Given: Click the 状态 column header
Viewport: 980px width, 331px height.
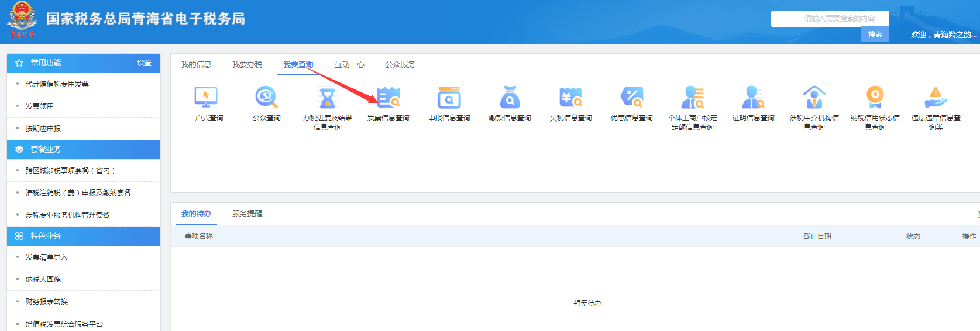Looking at the screenshot, I should click(913, 236).
